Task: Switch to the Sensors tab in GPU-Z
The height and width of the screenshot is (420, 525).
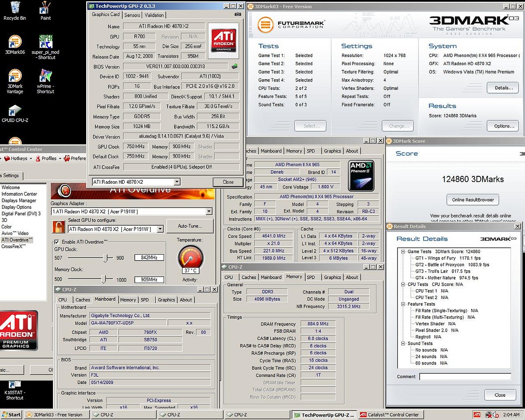Action: 132,15
